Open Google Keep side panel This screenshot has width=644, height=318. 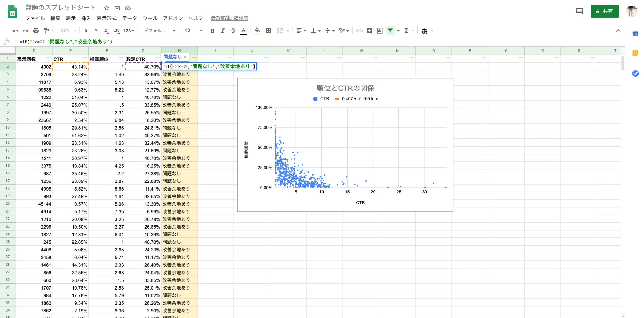pos(635,53)
